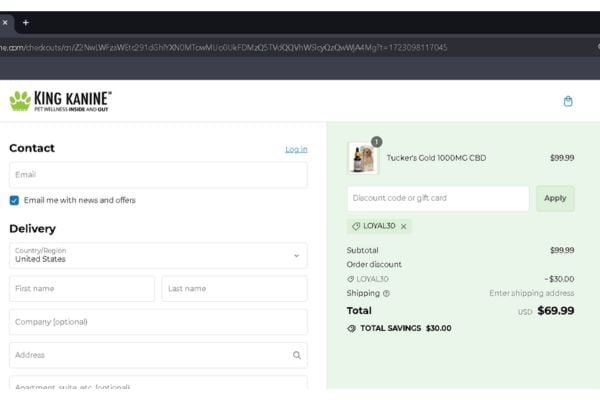The image size is (600, 400).
Task: Uncheck Email me with news and offers
Action: tap(14, 200)
